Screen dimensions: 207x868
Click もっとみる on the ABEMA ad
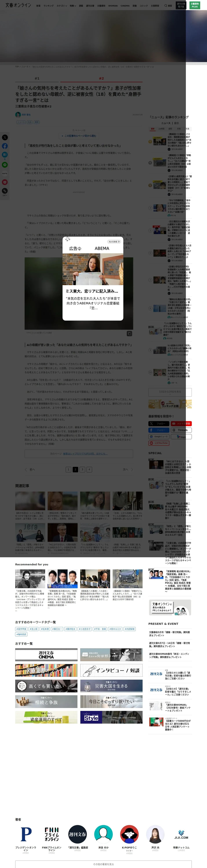(114, 242)
